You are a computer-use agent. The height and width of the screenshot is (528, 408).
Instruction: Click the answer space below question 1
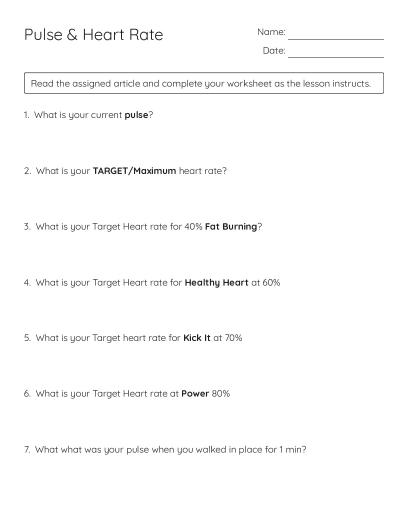tap(204, 143)
